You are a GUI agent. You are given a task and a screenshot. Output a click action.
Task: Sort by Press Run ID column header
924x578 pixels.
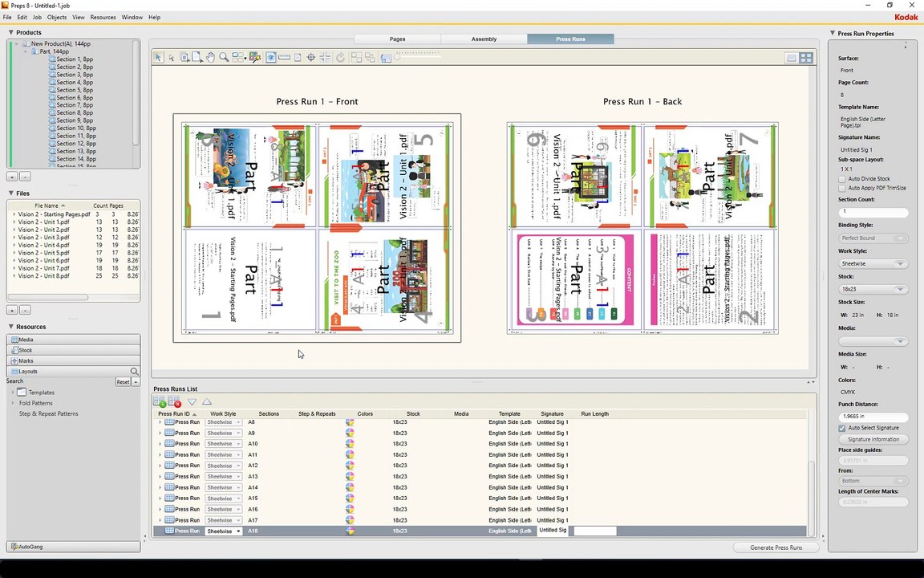177,414
